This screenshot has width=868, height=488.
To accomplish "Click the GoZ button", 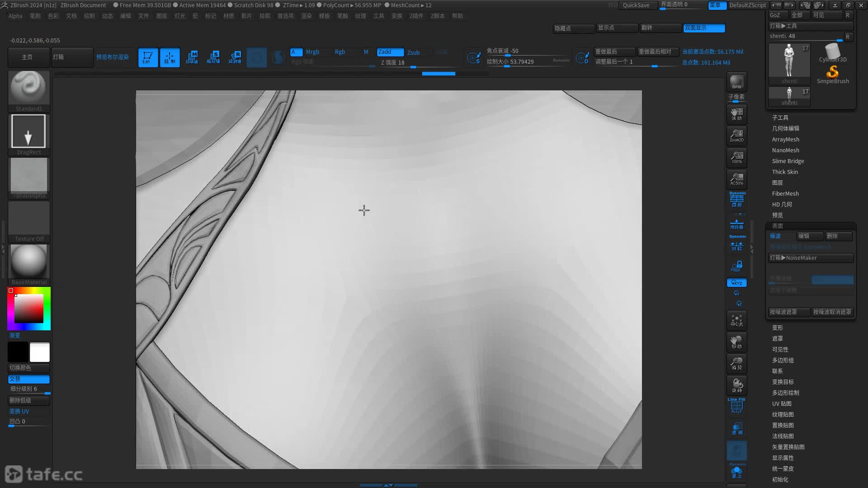I will [778, 15].
